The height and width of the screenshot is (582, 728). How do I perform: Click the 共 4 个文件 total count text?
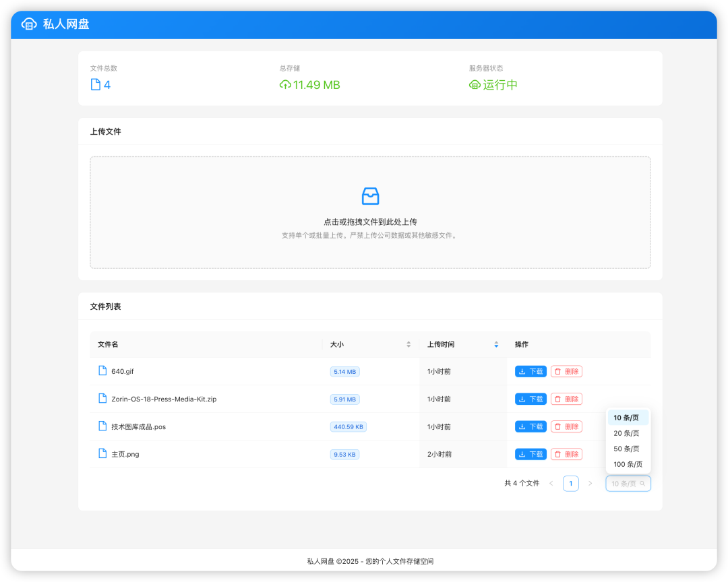pos(522,484)
